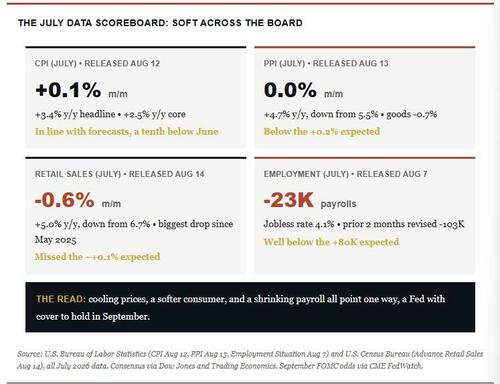Click the Jobless rate 4.1% line
This screenshot has width=500, height=384.
(364, 224)
